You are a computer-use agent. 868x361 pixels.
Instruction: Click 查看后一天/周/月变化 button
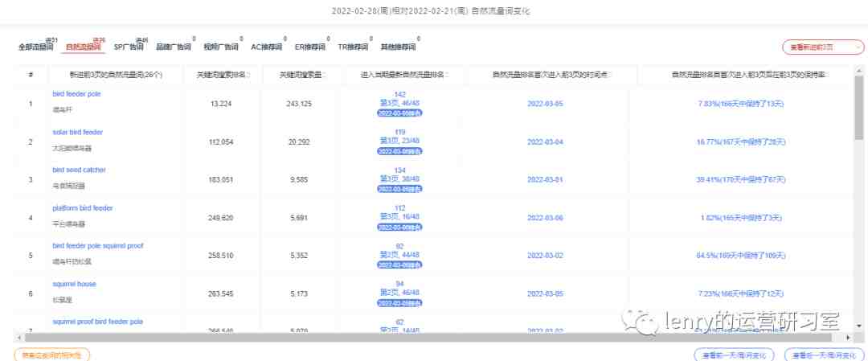(x=825, y=355)
